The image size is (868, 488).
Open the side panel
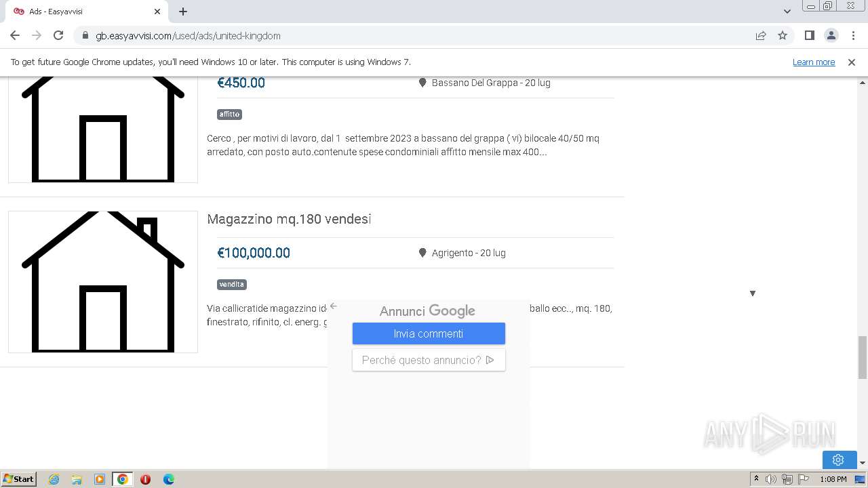(809, 35)
